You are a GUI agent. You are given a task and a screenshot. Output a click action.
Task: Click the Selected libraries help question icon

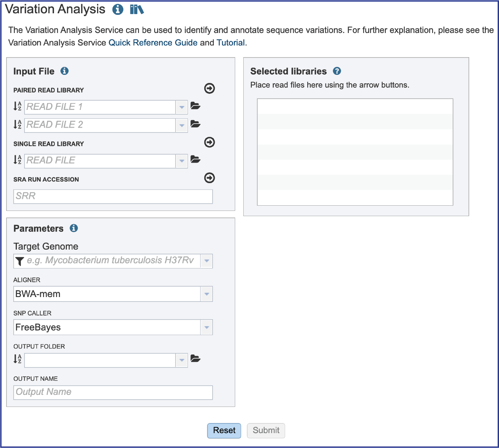pyautogui.click(x=337, y=71)
